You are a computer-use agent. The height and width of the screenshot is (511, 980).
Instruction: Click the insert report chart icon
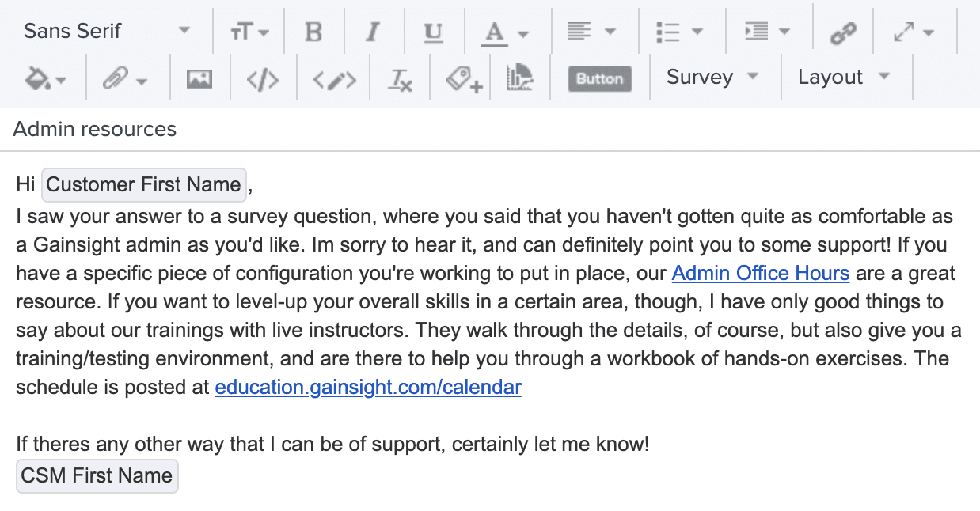[x=519, y=78]
